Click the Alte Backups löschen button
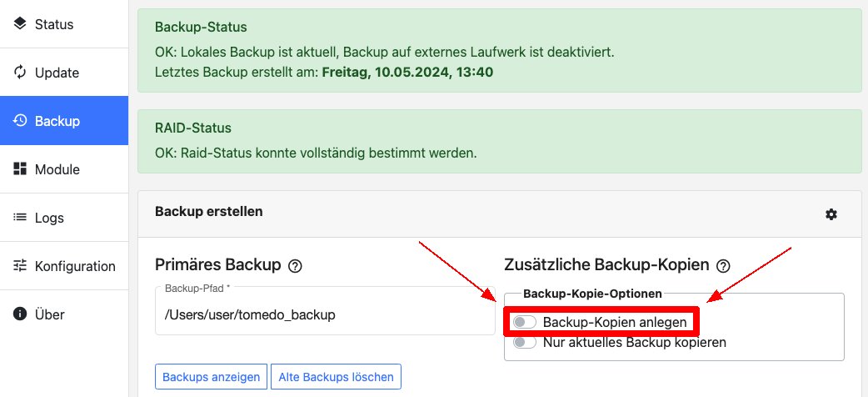Image resolution: width=868 pixels, height=397 pixels. pyautogui.click(x=336, y=377)
